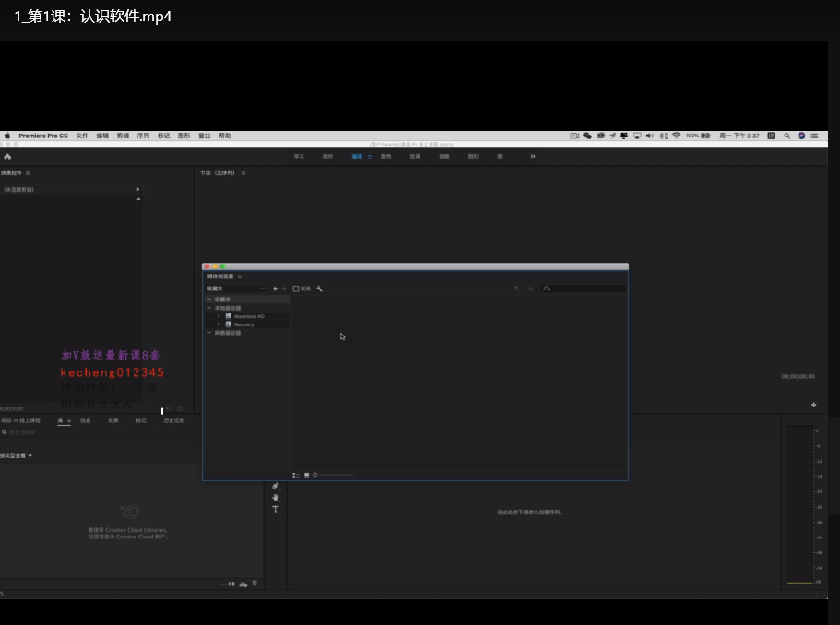Open the 媒体浏览器 panel menu icon
This screenshot has height=625, width=840.
tap(240, 277)
